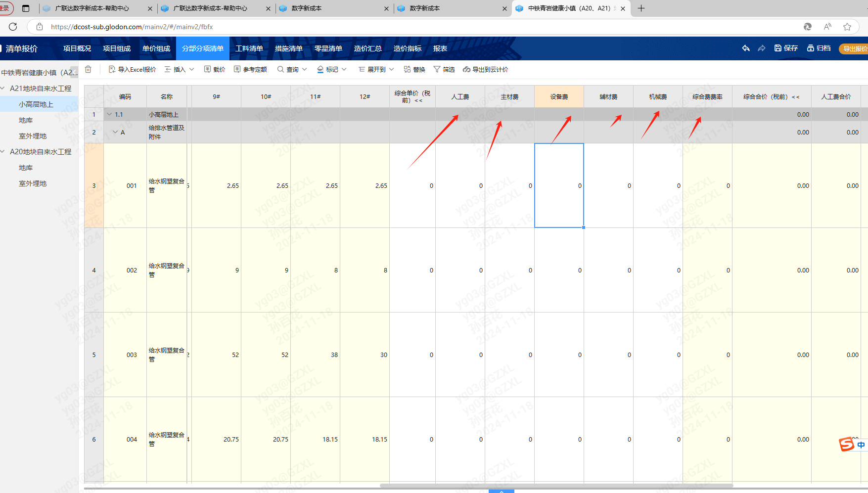Switch to the 零星清单 tab
Screen dimensions: 868x493
(328, 48)
